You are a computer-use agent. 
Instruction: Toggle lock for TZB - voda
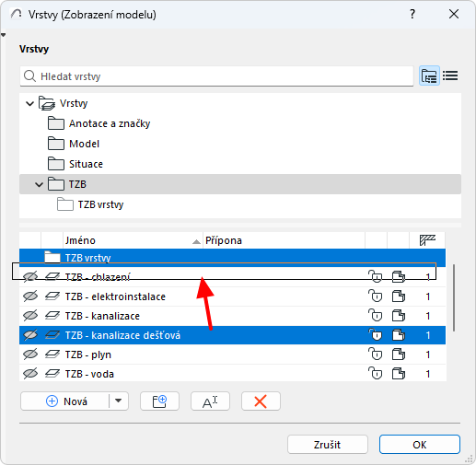376,374
